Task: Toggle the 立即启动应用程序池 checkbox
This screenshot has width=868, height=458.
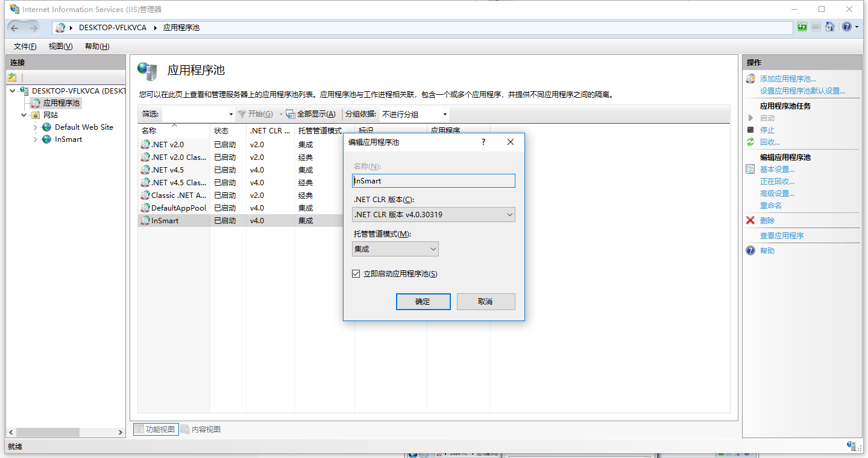Action: click(x=356, y=274)
